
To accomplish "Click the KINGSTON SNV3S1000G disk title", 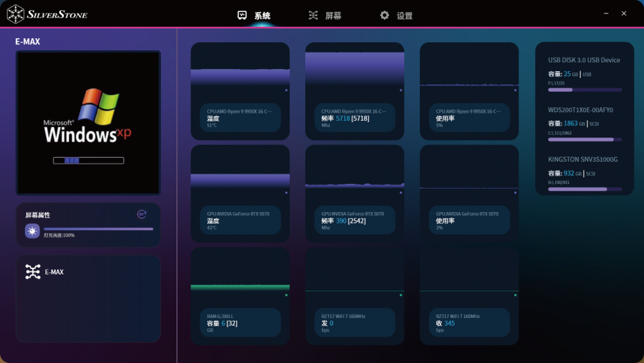I will 582,159.
